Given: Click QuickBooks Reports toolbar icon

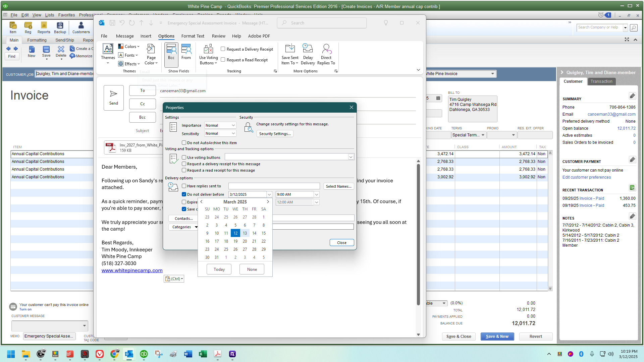Looking at the screenshot, I should click(44, 27).
